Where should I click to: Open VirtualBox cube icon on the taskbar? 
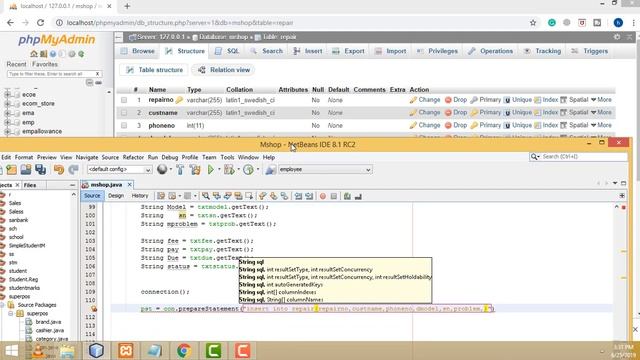click(96, 351)
